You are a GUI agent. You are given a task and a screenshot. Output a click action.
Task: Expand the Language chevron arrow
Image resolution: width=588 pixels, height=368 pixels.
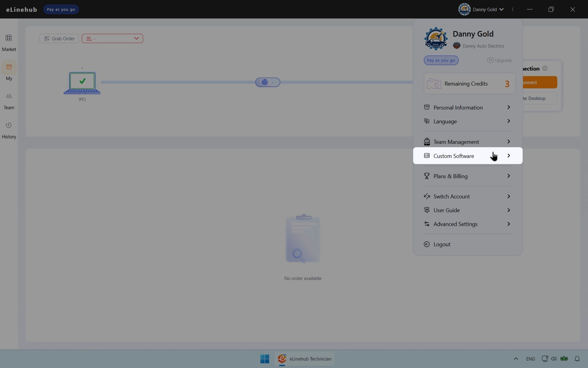[509, 121]
